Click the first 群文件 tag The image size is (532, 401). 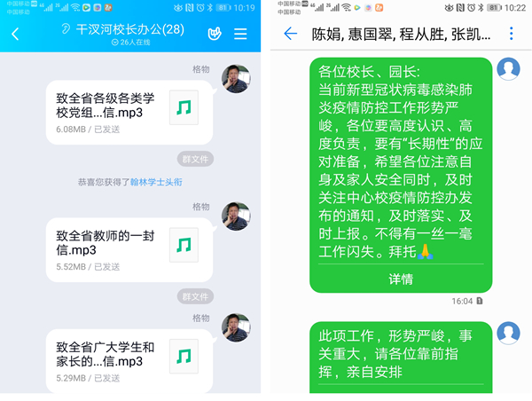click(195, 159)
